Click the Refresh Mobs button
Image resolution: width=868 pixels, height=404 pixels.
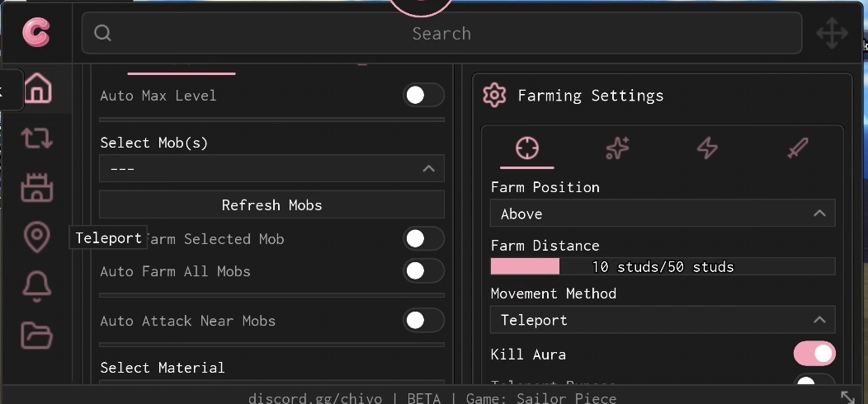click(x=271, y=205)
